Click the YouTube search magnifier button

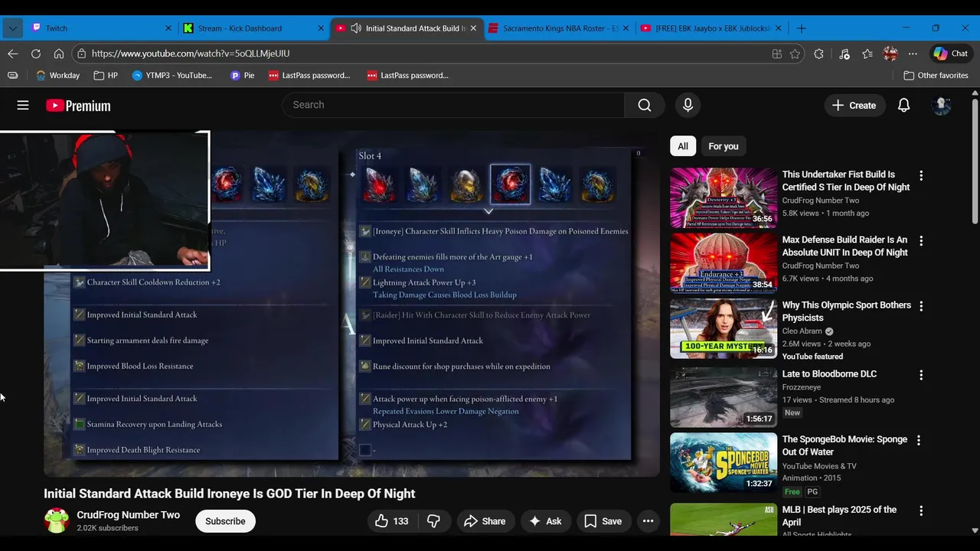644,105
